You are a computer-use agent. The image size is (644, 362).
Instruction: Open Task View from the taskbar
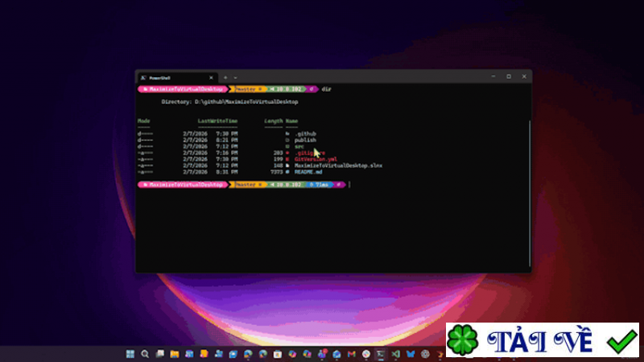coord(159,354)
